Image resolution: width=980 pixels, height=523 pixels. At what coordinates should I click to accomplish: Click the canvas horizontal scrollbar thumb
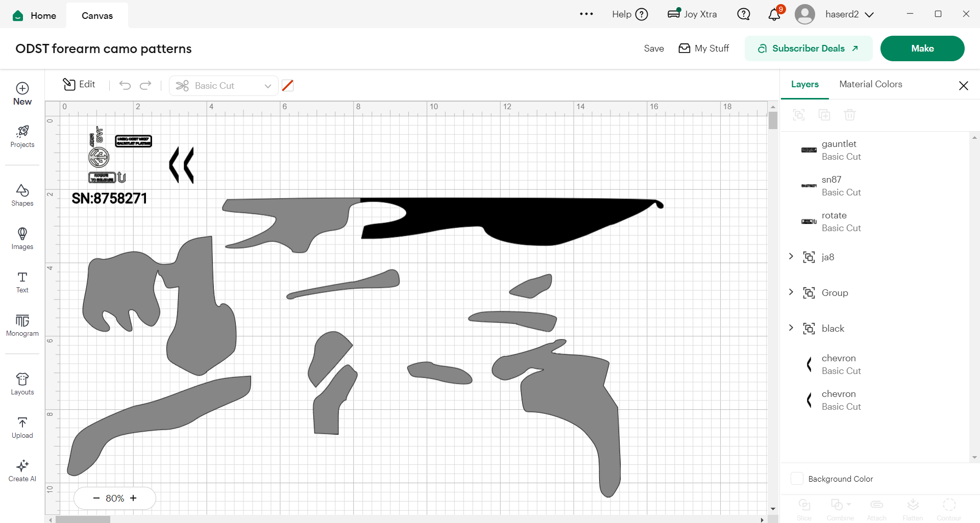pyautogui.click(x=83, y=519)
